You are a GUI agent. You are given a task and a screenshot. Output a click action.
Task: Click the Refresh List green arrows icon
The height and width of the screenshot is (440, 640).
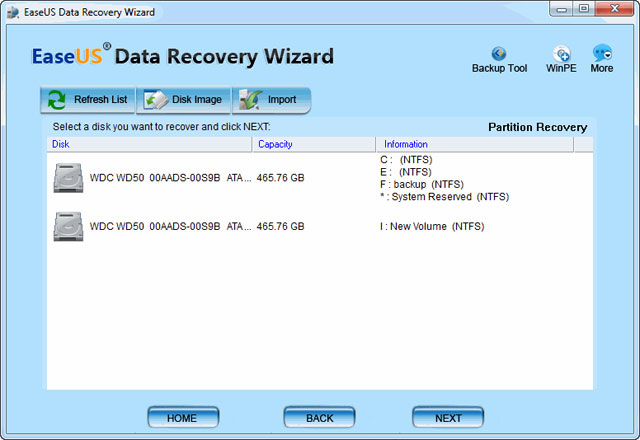point(56,100)
